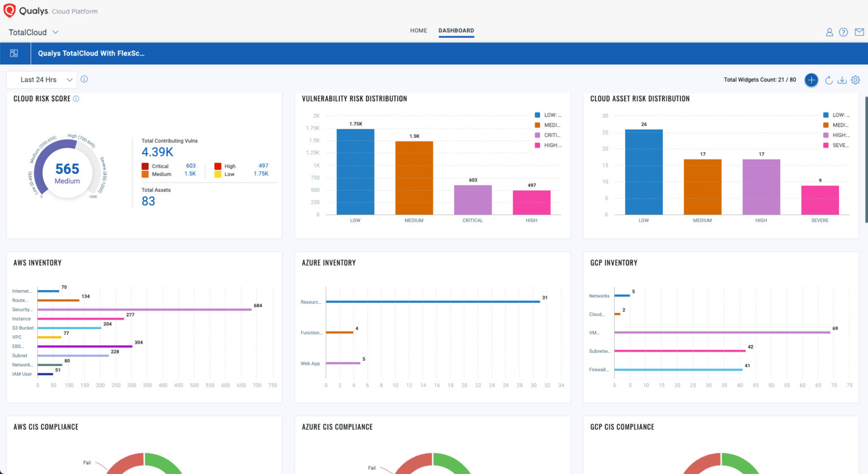Switch to the HOME tab
Viewport: 868px width, 474px height.
coord(418,31)
